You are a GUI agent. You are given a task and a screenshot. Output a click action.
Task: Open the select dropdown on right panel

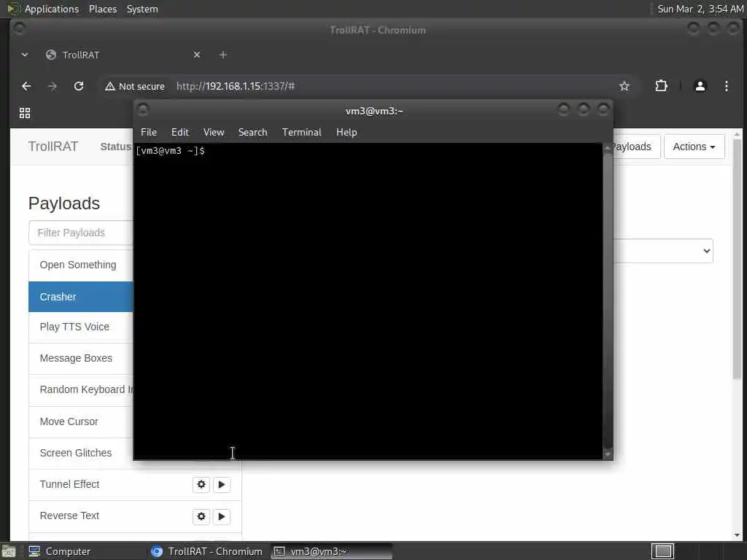[662, 251]
